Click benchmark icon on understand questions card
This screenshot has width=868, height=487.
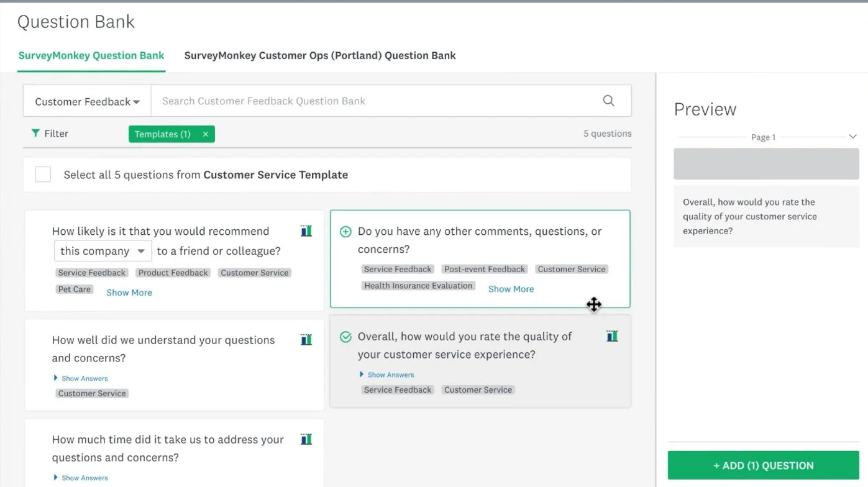coord(306,340)
